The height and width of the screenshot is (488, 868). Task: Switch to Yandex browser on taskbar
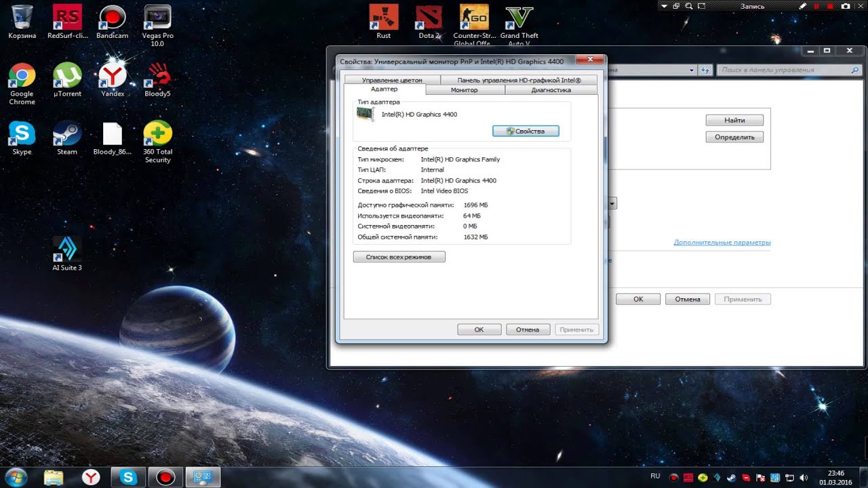(x=91, y=477)
